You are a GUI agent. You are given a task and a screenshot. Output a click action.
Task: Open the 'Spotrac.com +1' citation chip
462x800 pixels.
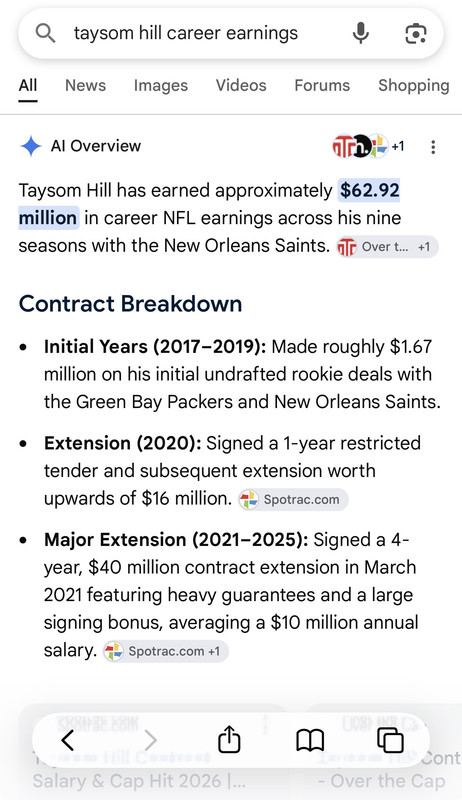click(165, 651)
